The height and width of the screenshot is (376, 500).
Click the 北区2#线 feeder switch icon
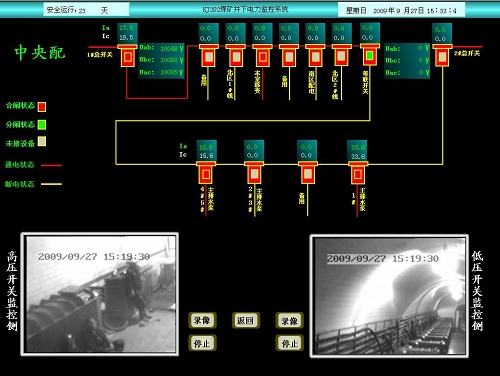[341, 57]
